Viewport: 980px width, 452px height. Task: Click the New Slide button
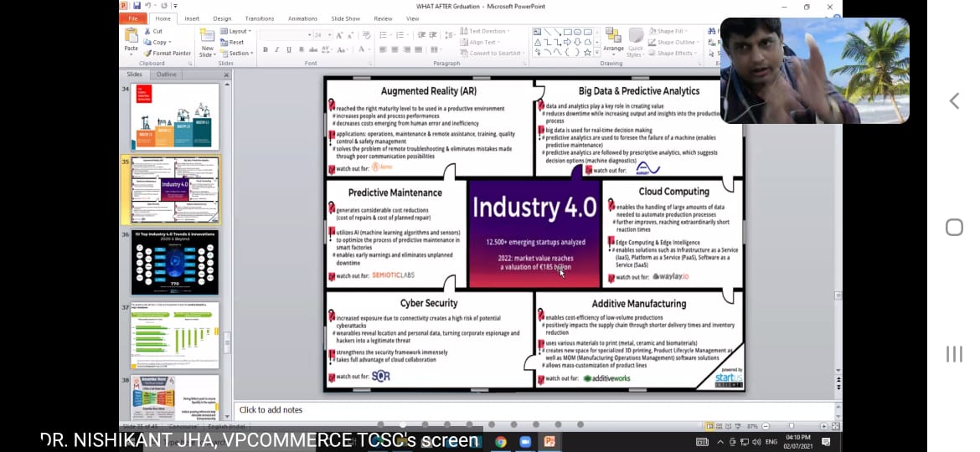[x=207, y=42]
